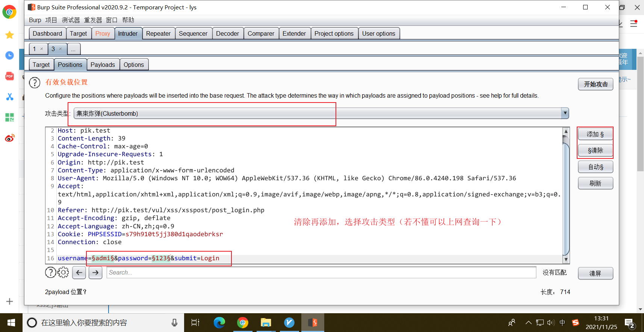Open the help icon beside the search bar

50,272
